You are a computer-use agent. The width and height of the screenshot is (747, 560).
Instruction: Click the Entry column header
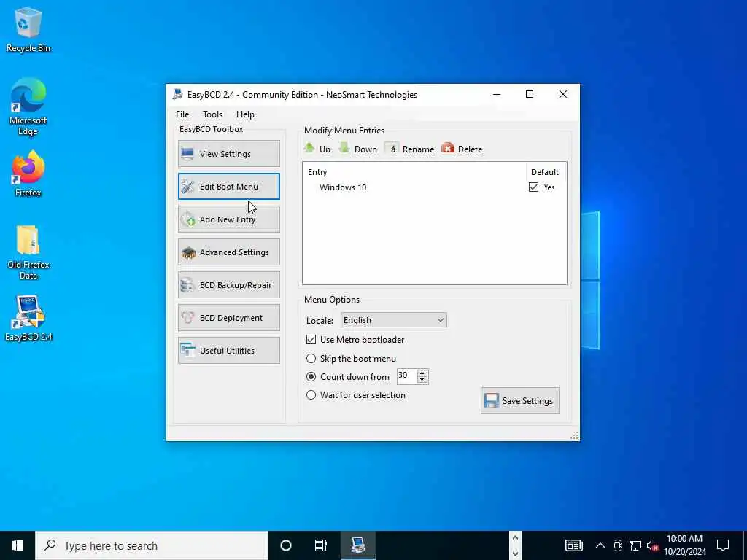pos(317,172)
